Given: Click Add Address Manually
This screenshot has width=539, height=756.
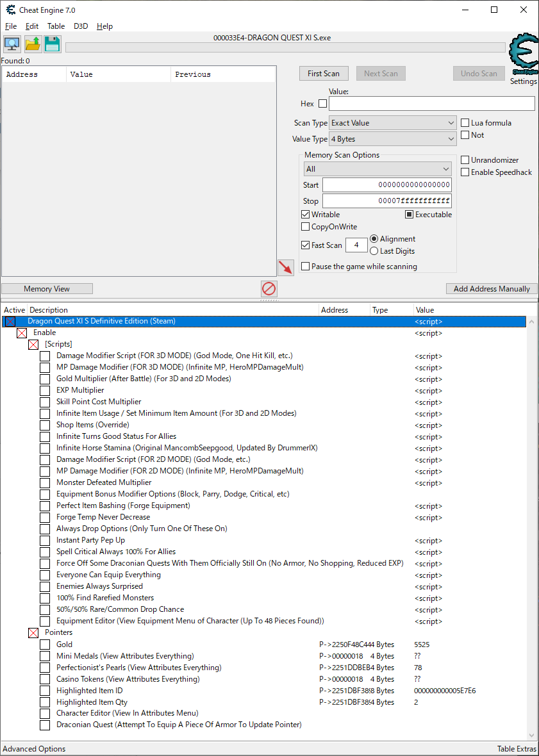Looking at the screenshot, I should coord(491,288).
